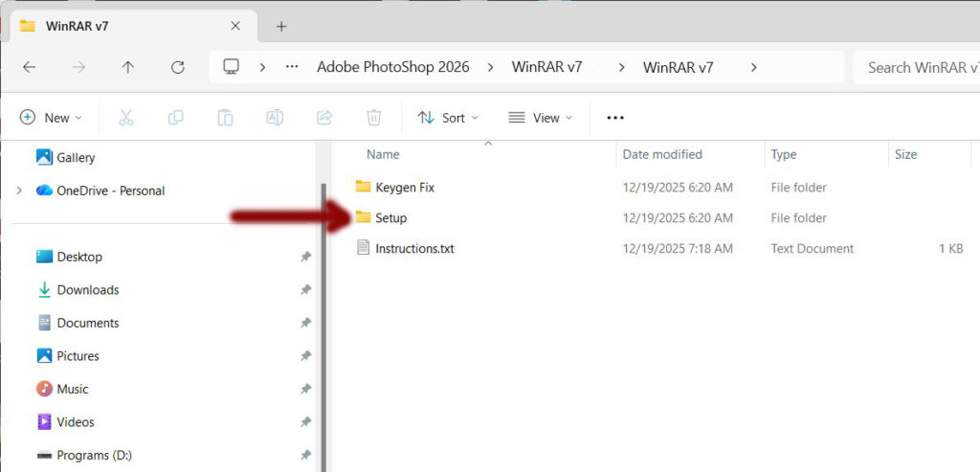980x472 pixels.
Task: Open the View layout dropdown
Action: tap(540, 118)
